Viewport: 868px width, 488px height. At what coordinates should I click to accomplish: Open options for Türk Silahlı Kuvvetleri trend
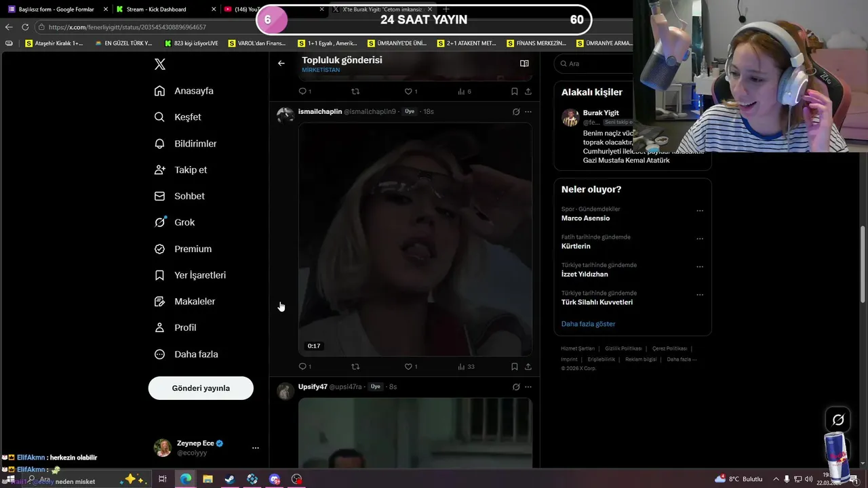(x=700, y=295)
